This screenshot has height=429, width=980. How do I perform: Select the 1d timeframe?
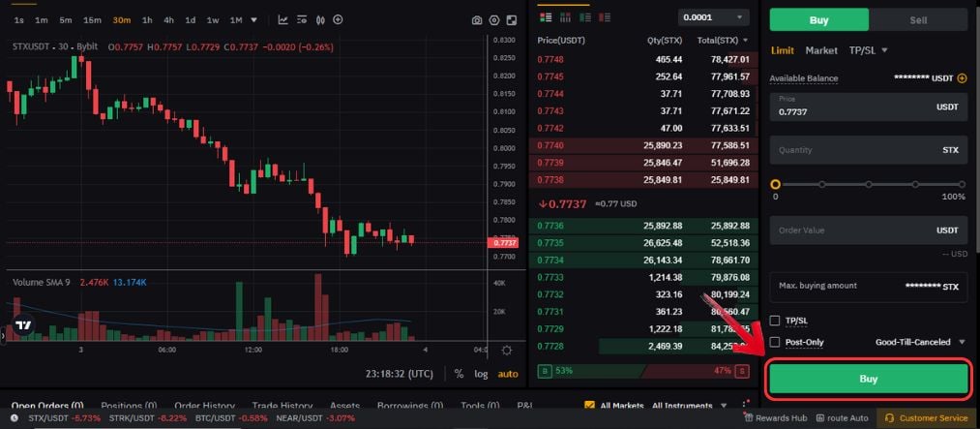tap(190, 20)
